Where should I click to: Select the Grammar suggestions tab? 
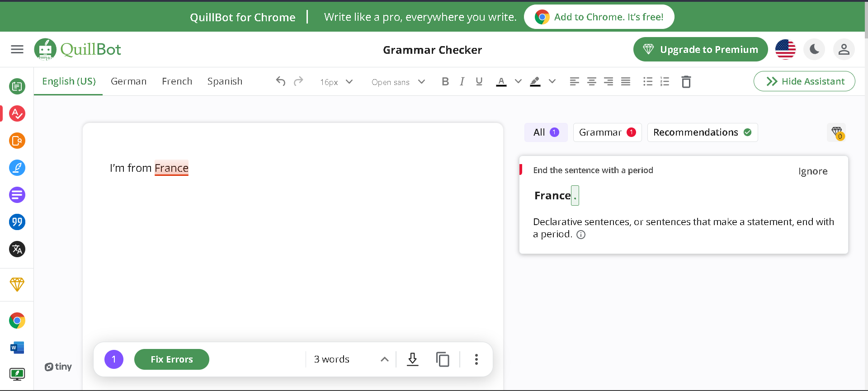tap(607, 132)
